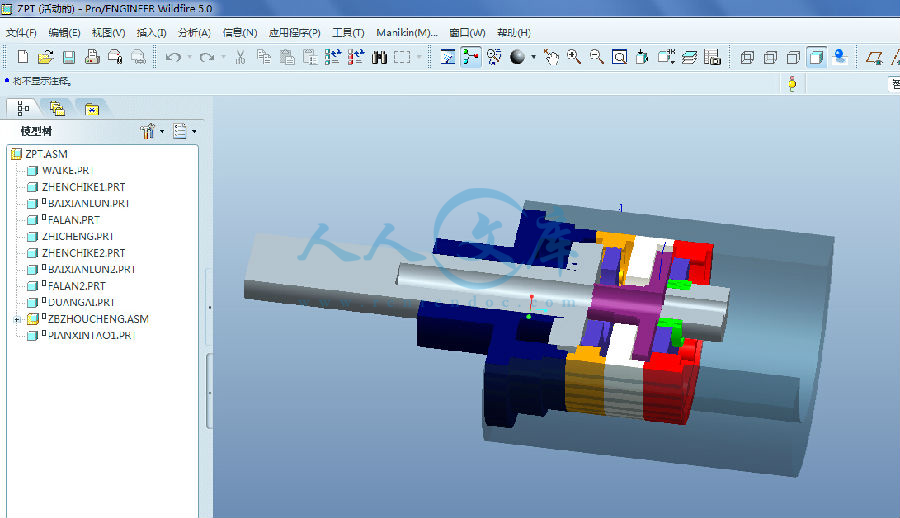Open the 插入(I) menu

pyautogui.click(x=152, y=33)
